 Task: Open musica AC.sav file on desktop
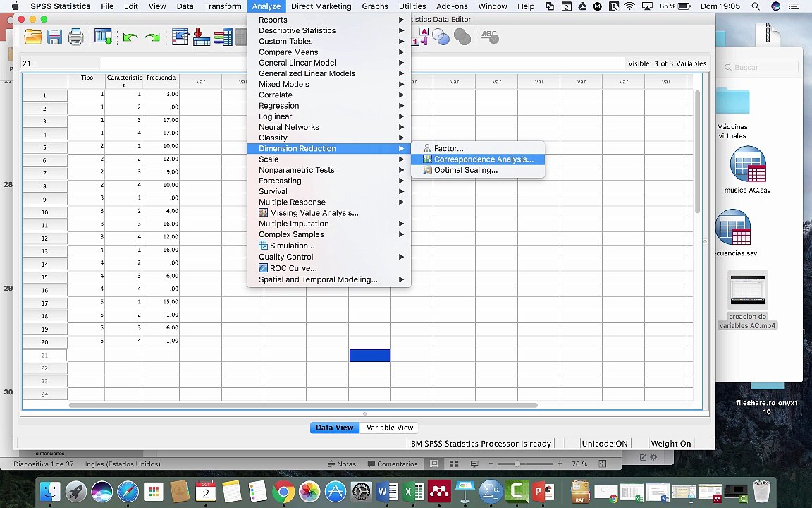click(x=747, y=165)
